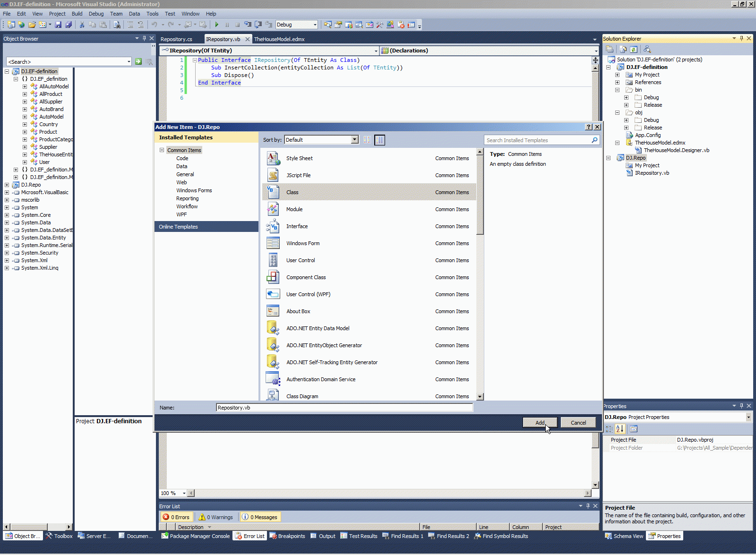This screenshot has height=555, width=756.
Task: Select the ADO.NET Entity Data Model template
Action: point(369,328)
